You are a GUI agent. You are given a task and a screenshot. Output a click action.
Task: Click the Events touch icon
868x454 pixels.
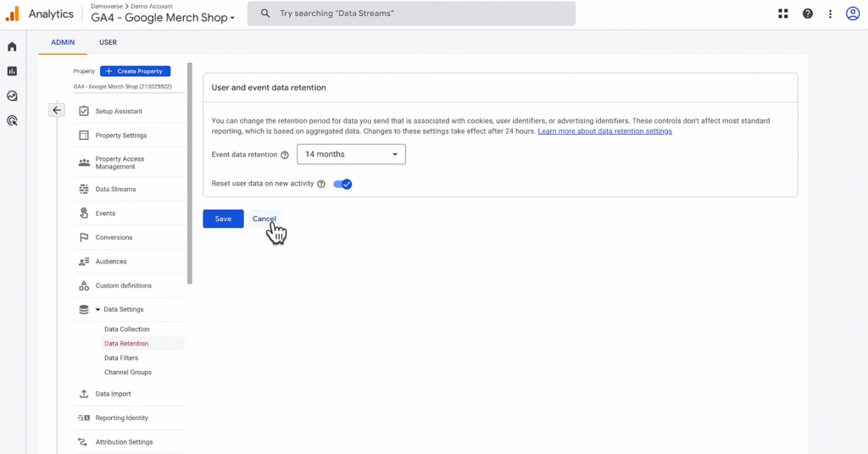pos(84,213)
